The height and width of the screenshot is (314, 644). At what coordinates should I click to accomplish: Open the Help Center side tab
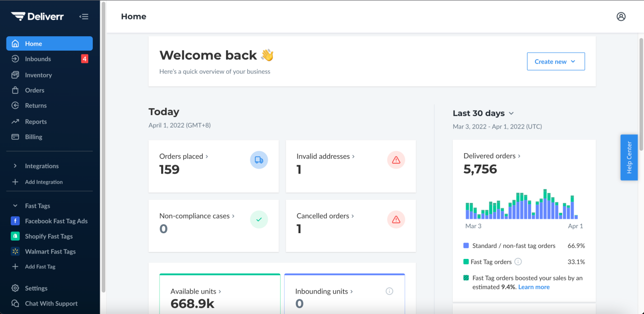[629, 157]
